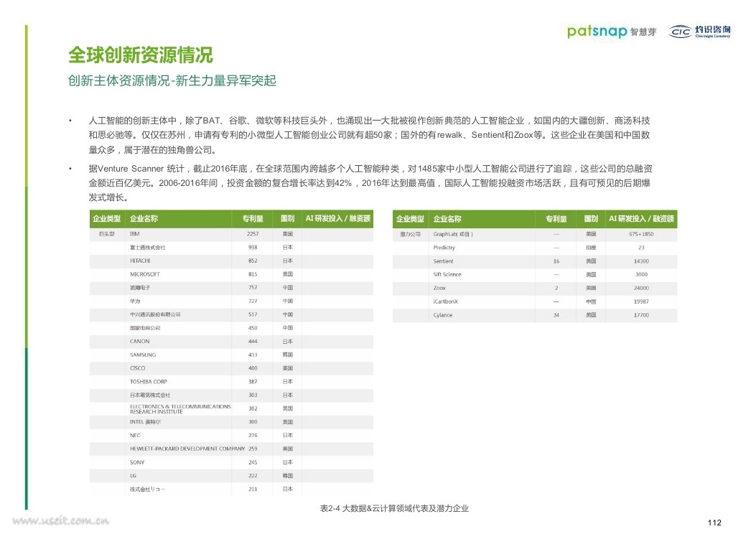The height and width of the screenshot is (534, 756).
Task: Click the MICROSOFT table cell
Action: [144, 274]
